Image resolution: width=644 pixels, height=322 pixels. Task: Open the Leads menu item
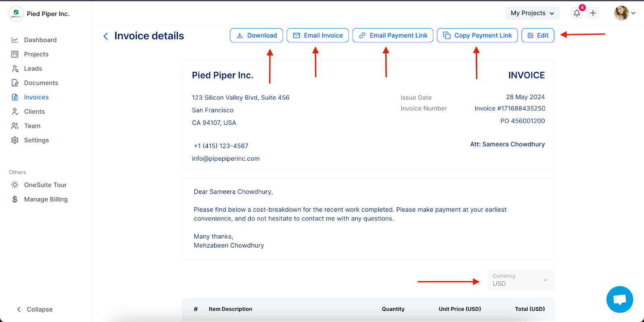click(33, 69)
